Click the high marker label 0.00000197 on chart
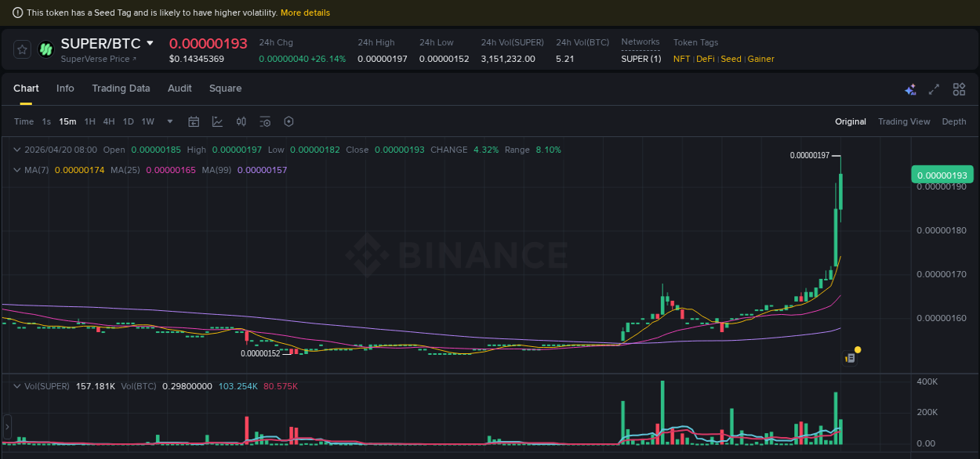 pyautogui.click(x=809, y=155)
